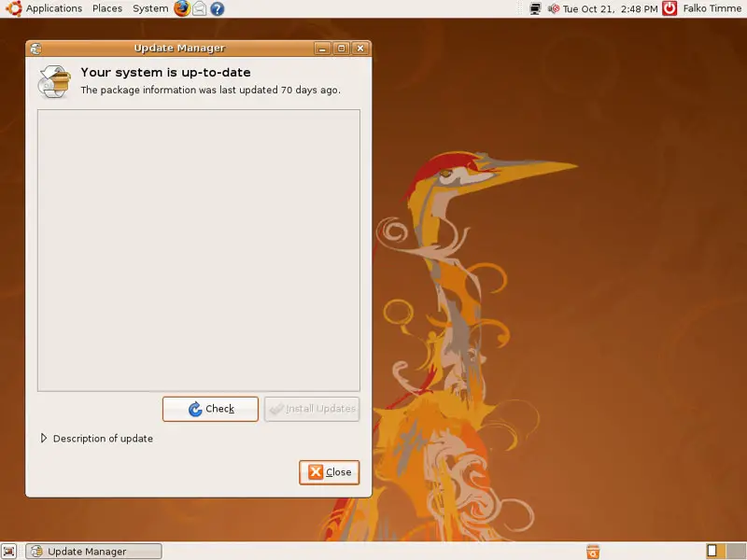The image size is (747, 560).
Task: Close the Update Manager via title bar X
Action: 360,49
